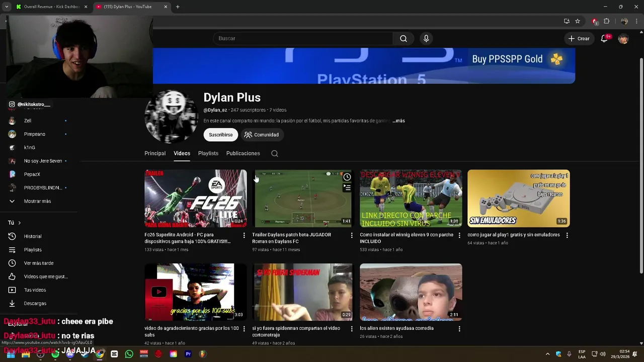Open options for los alien existen video
The image size is (644, 362).
click(x=459, y=329)
